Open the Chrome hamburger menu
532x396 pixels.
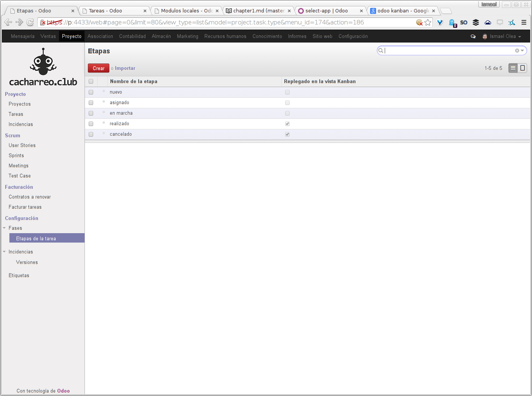pos(524,23)
